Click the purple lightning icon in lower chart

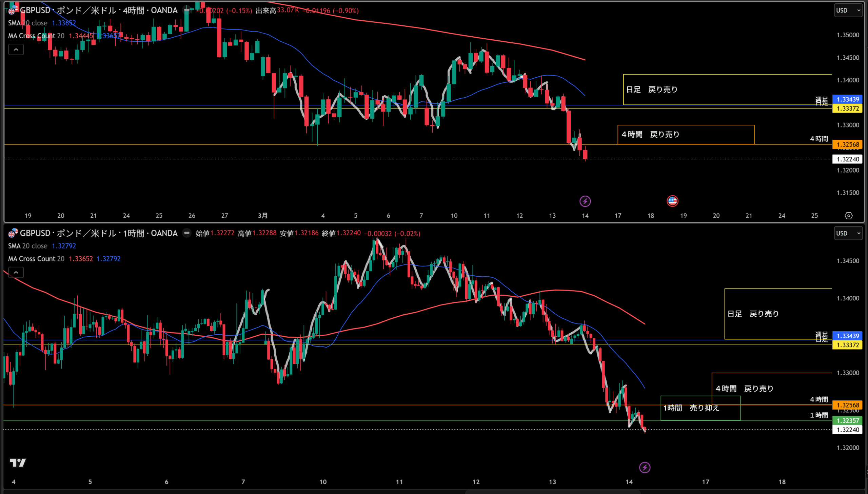(645, 468)
